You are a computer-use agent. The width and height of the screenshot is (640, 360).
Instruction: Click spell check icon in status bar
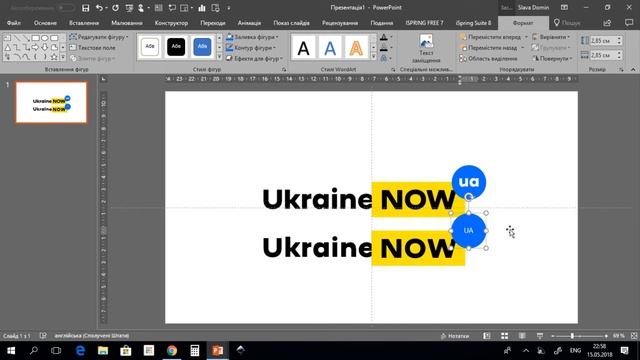tap(43, 336)
